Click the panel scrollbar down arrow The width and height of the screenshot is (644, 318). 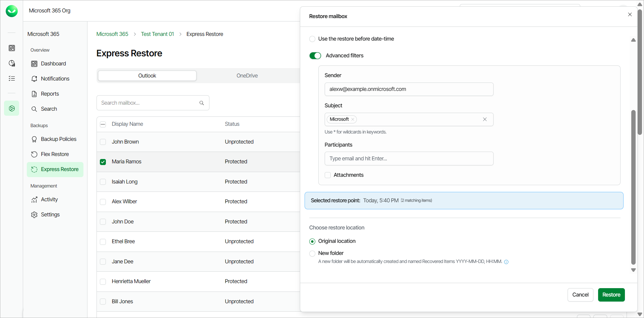[633, 270]
